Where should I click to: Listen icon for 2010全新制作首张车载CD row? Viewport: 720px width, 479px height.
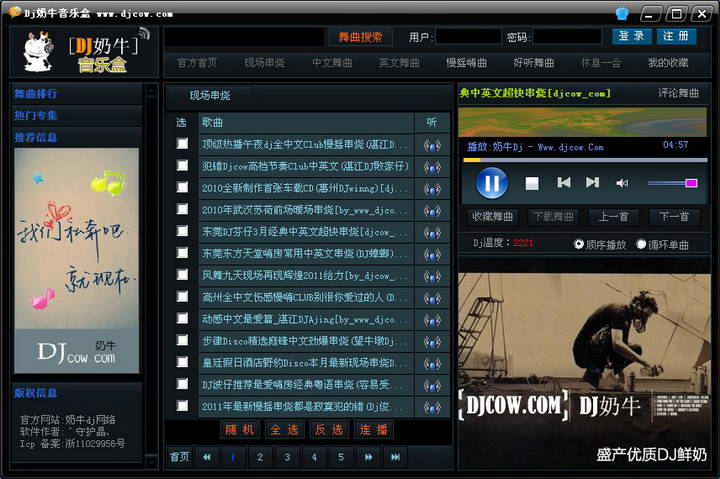[x=432, y=189]
